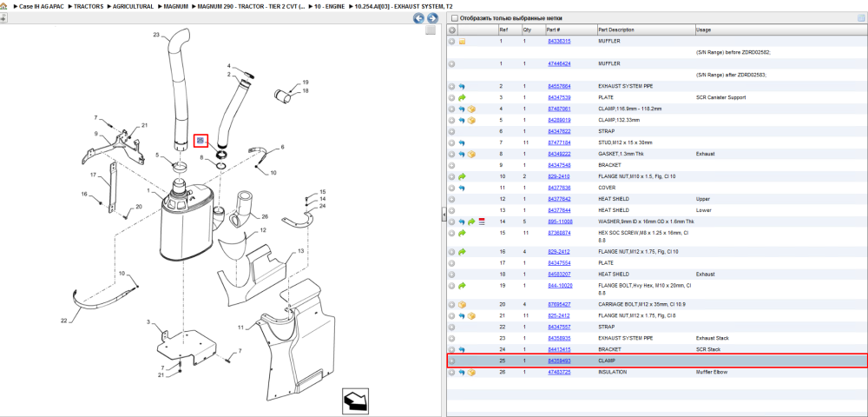The height and width of the screenshot is (417, 868).
Task: Select 'CARRIAGE BOLT,M12 x 35mm, Cl 10.9' description
Action: pos(642,305)
